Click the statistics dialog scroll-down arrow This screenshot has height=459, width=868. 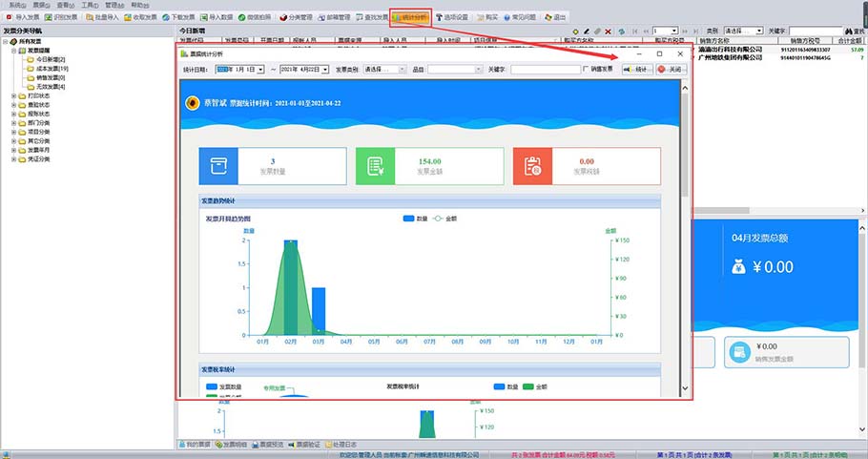pos(685,388)
